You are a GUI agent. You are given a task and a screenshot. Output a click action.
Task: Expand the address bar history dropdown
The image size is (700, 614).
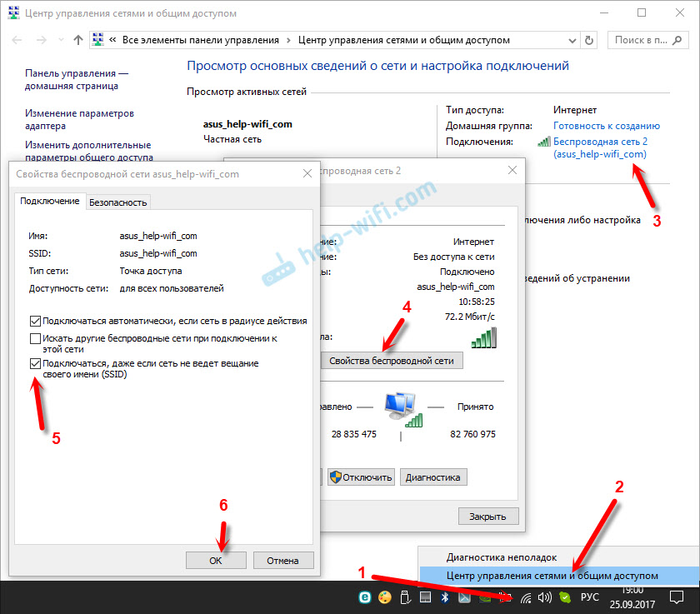[x=572, y=41]
